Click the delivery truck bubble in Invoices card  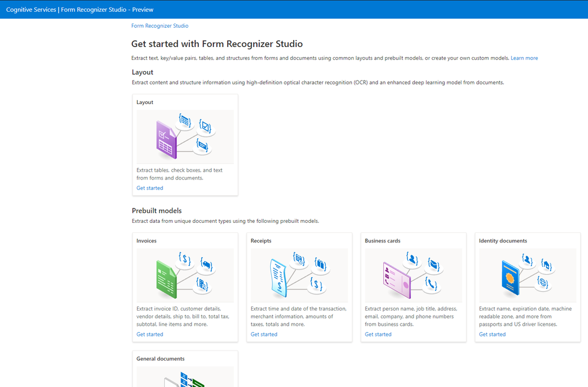(206, 266)
